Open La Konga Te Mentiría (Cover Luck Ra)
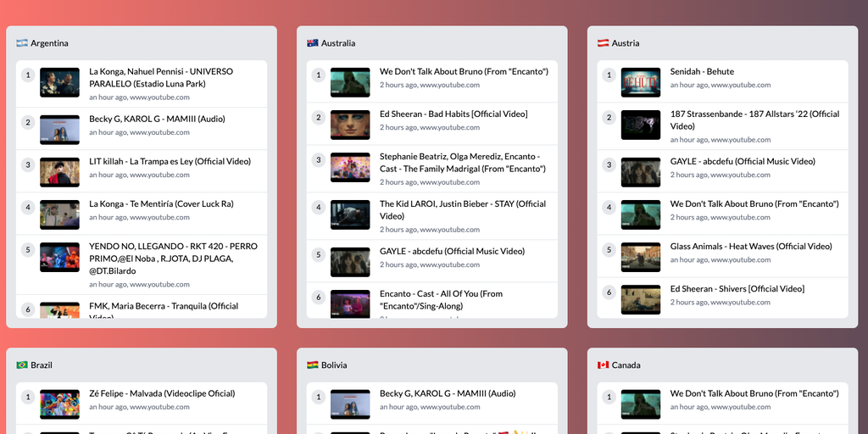The width and height of the screenshot is (868, 434). coord(161,203)
